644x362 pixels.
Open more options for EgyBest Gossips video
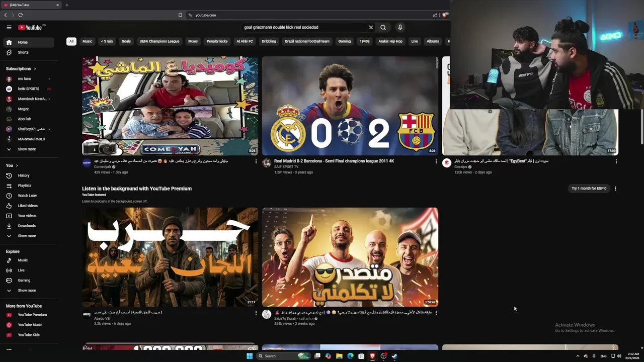coord(616,161)
